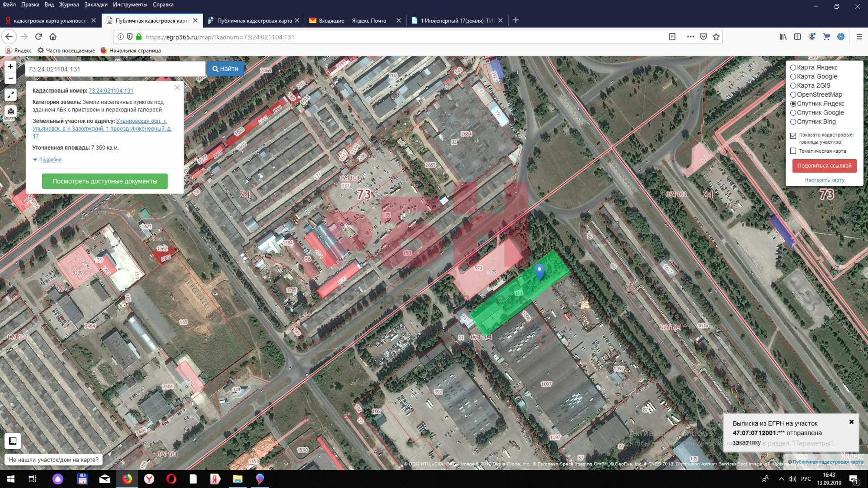Open the Инструменты menu

(130, 4)
